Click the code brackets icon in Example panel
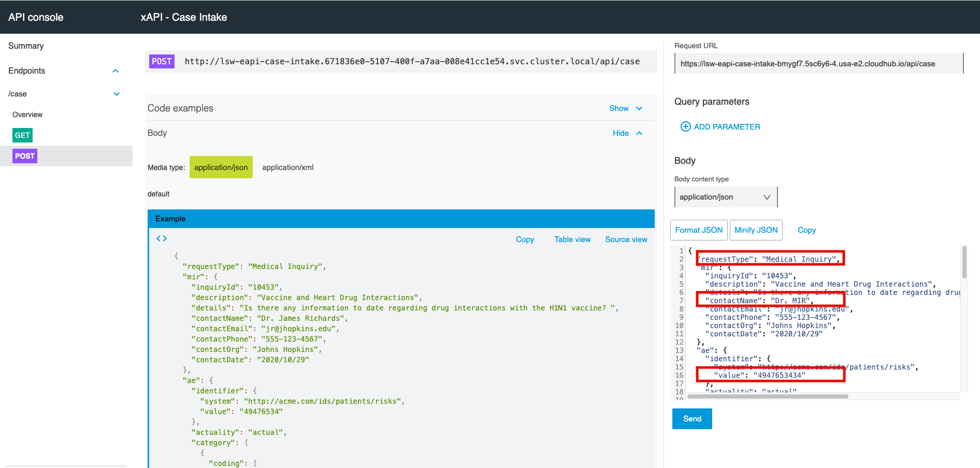The image size is (980, 468). (162, 238)
